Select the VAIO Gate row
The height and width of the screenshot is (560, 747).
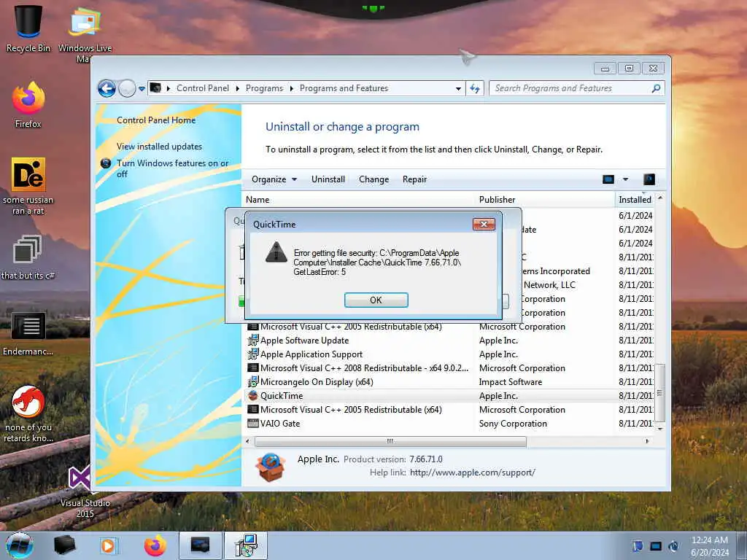(449, 424)
